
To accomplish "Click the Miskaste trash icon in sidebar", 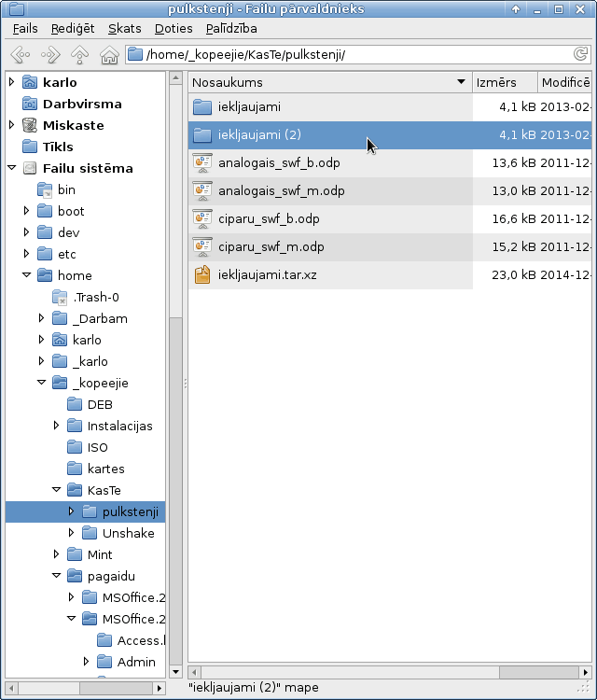I will (30, 125).
